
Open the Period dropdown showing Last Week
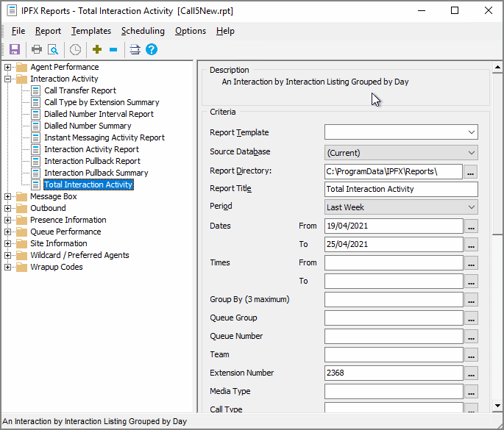pos(471,207)
